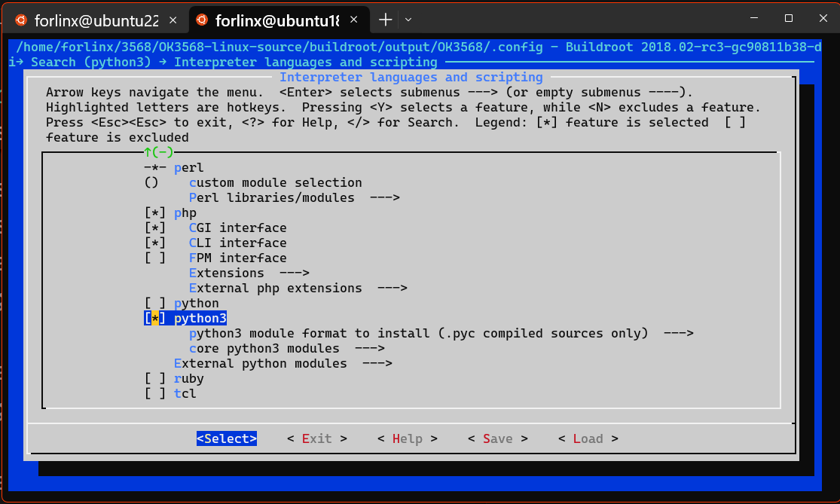
Task: Toggle the php checkbox
Action: [x=155, y=212]
